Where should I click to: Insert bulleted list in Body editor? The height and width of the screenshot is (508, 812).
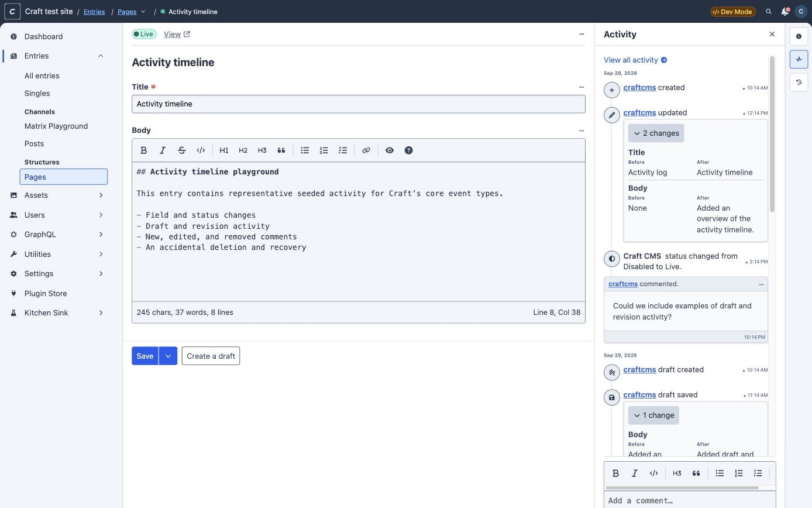tap(305, 150)
